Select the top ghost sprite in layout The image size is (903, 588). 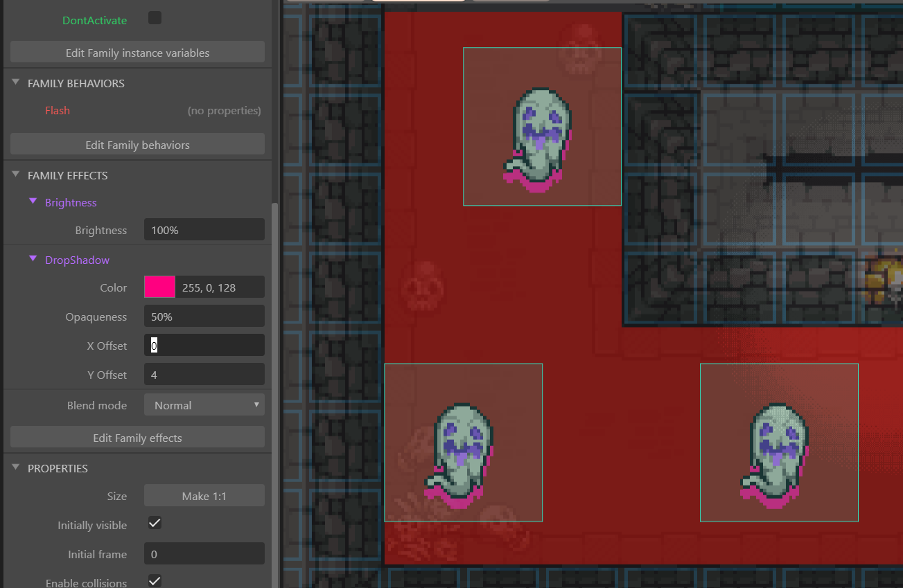(541, 139)
